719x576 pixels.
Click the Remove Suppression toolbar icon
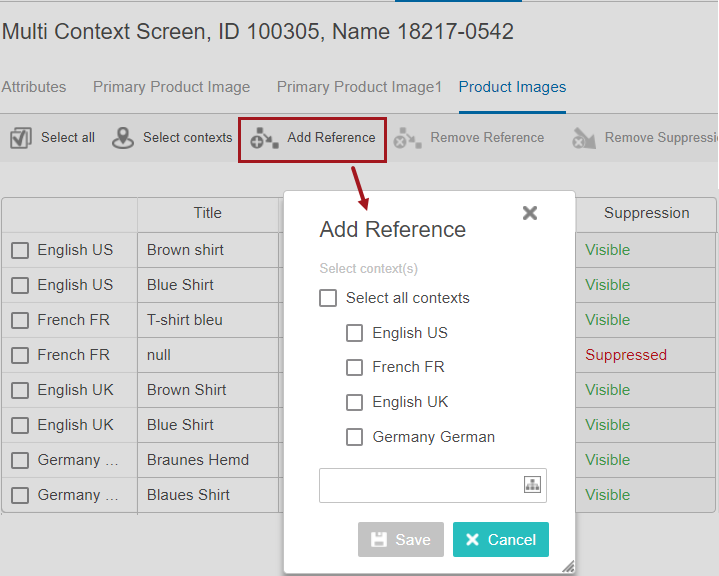[584, 138]
